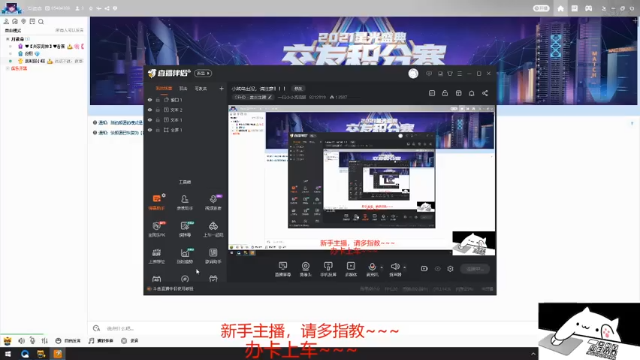Open the picture-edit tool with green badge
The width and height of the screenshot is (640, 360).
[x=184, y=229]
